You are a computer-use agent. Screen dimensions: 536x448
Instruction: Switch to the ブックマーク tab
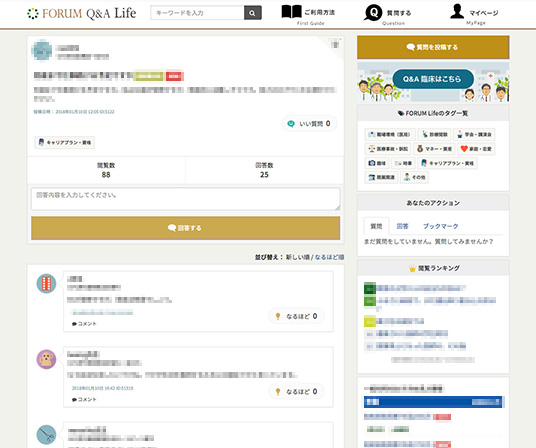tap(441, 226)
